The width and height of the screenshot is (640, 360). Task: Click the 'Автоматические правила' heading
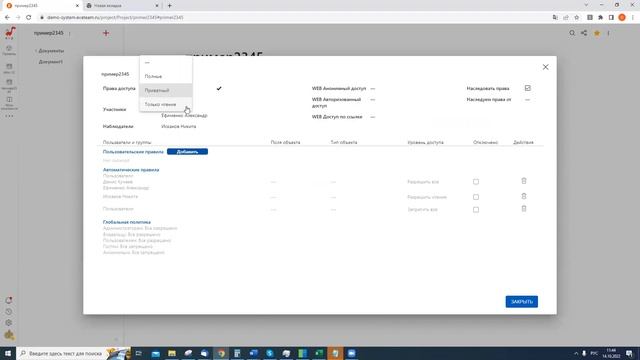(131, 170)
